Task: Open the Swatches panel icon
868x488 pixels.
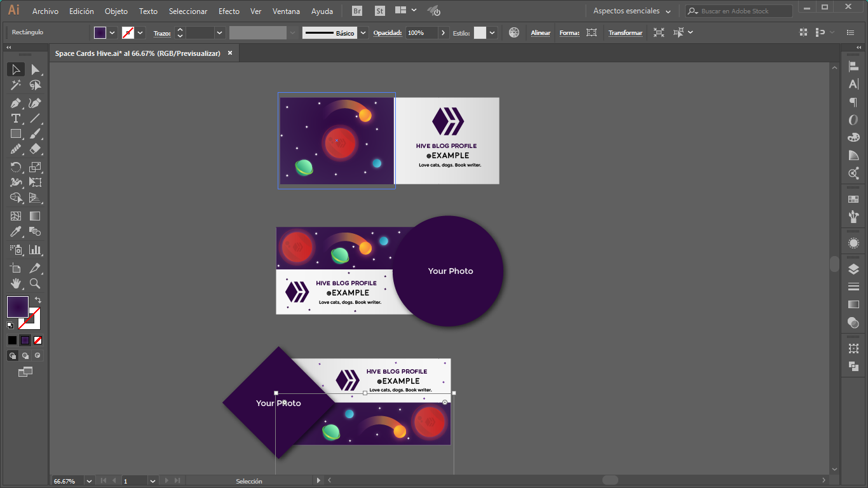Action: [x=853, y=199]
